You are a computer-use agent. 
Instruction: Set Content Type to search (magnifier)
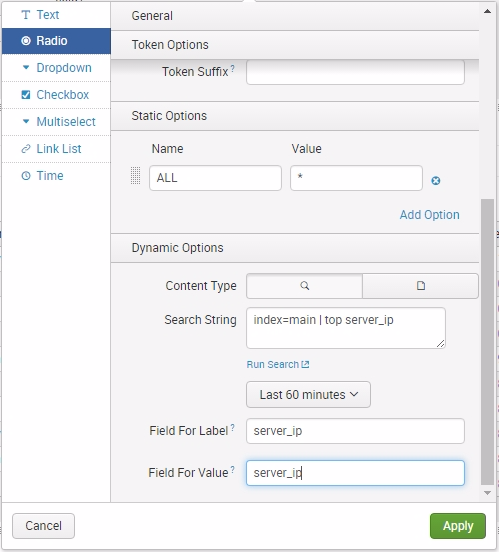(x=305, y=286)
